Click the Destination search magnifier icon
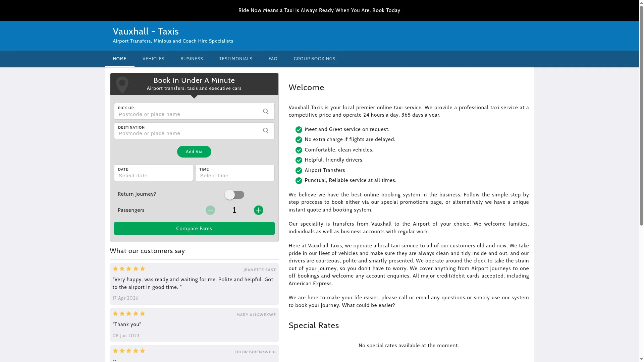The image size is (644, 362). 266,131
